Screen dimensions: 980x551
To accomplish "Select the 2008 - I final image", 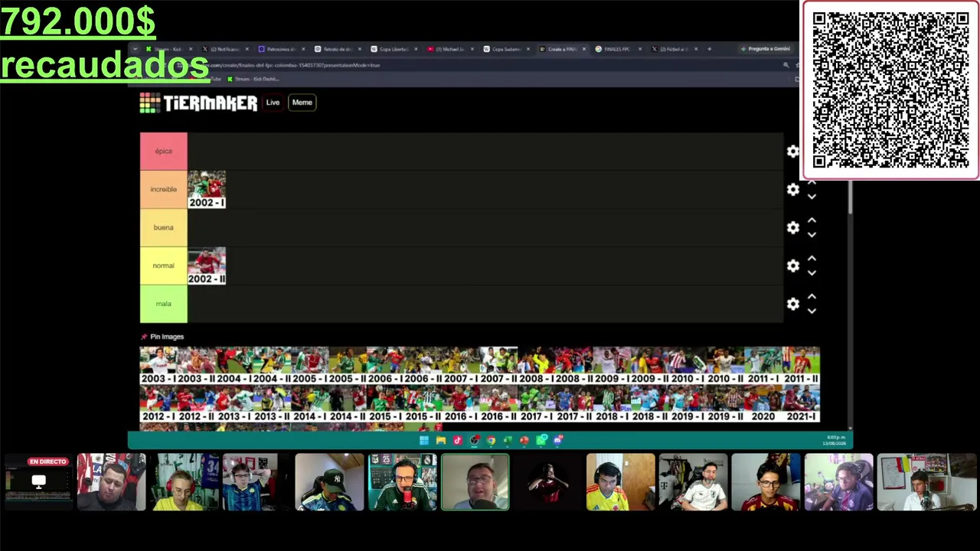I will pos(536,366).
